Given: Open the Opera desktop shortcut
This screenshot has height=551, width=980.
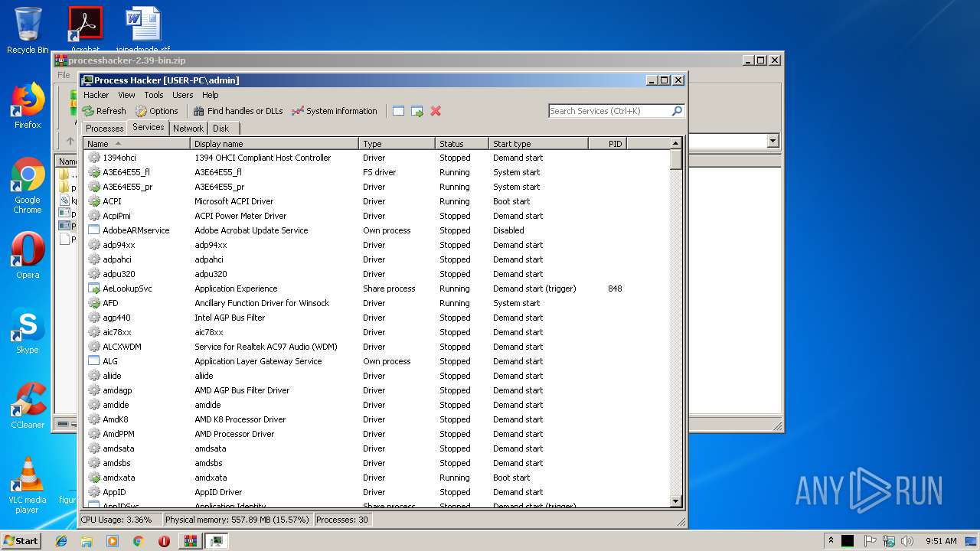Looking at the screenshot, I should pyautogui.click(x=28, y=256).
